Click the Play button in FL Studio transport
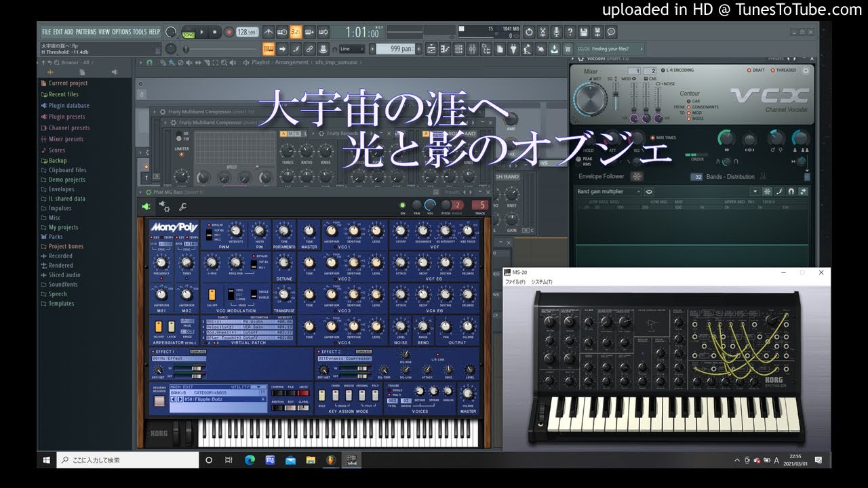The height and width of the screenshot is (488, 868). point(202,32)
